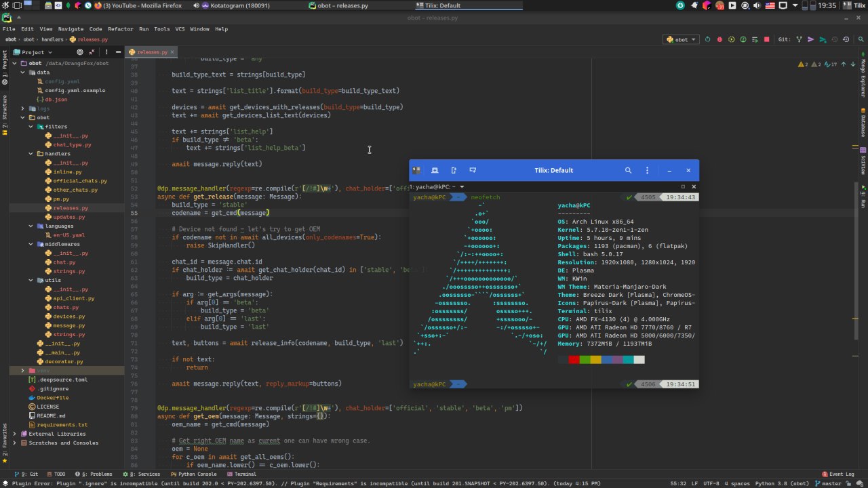Click the master git branch widget

[x=827, y=483]
